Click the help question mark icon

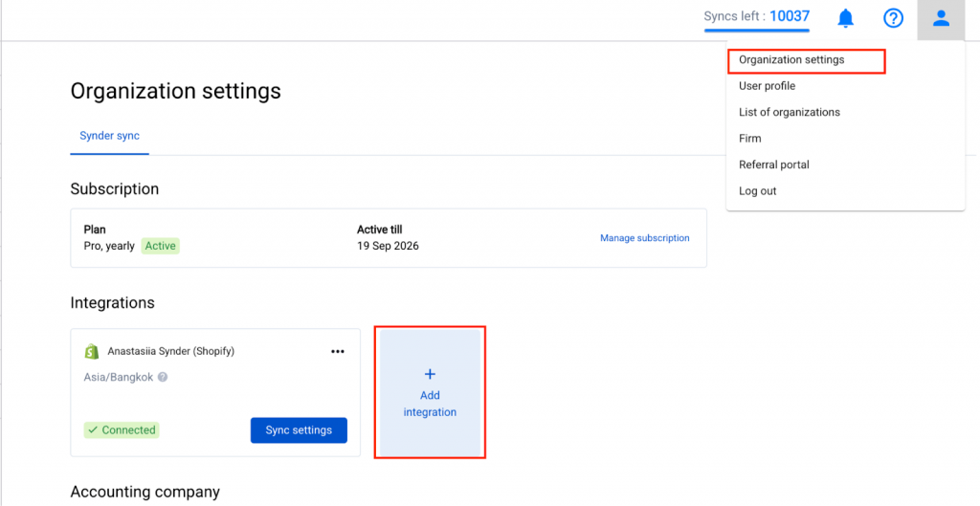point(893,18)
